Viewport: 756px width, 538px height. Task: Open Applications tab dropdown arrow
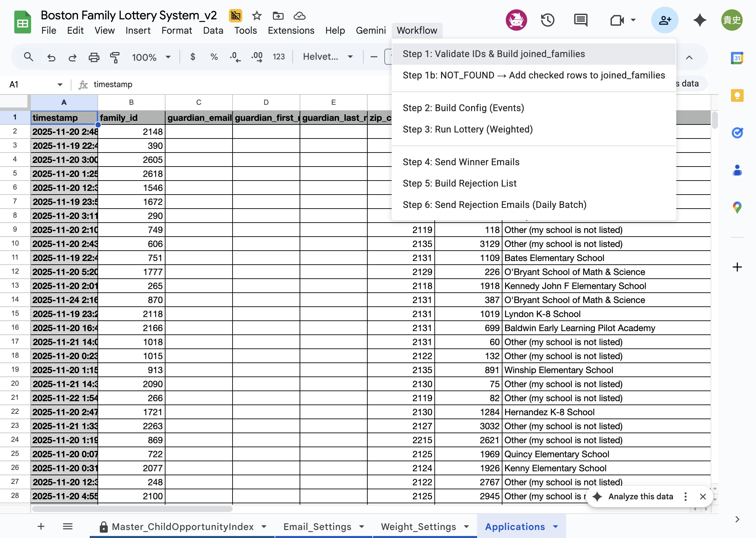tap(555, 527)
